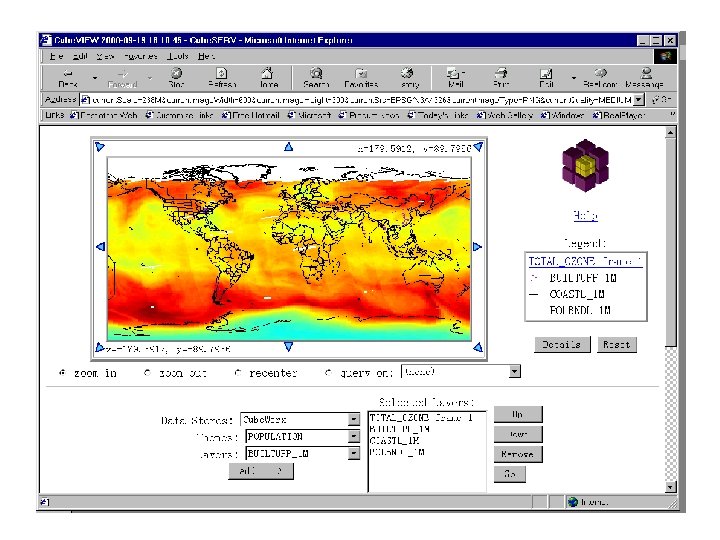Click the Add layer button
Viewport: 720px width, 540px height.
pos(261,471)
